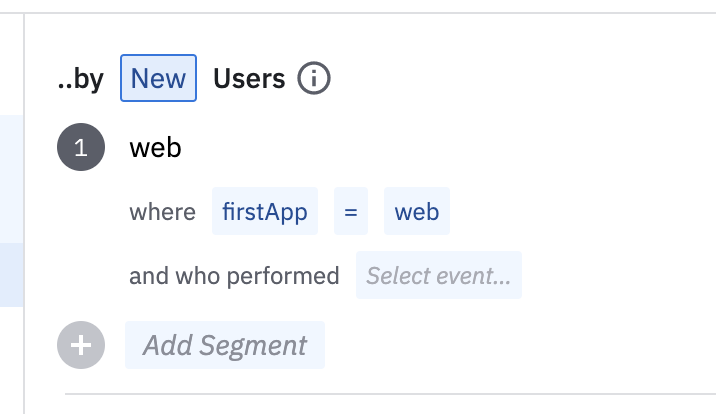
Task: Open the firstApp property selector
Action: [x=264, y=212]
